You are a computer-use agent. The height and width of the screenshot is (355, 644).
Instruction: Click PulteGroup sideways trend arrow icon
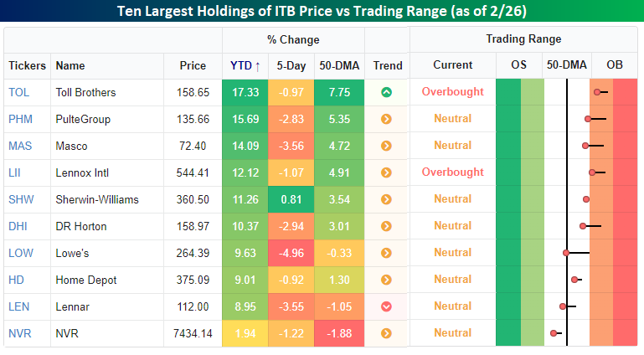[386, 119]
